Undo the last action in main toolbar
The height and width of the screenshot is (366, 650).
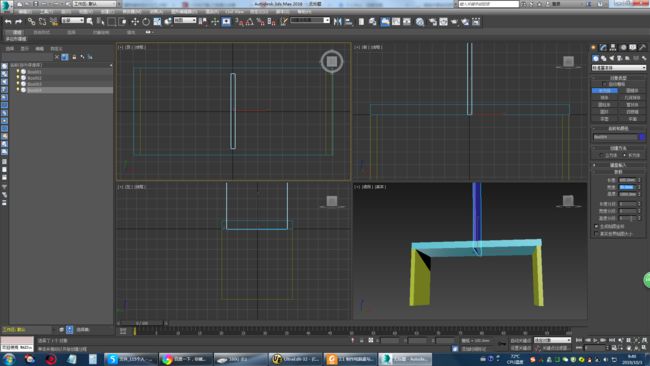(8, 22)
